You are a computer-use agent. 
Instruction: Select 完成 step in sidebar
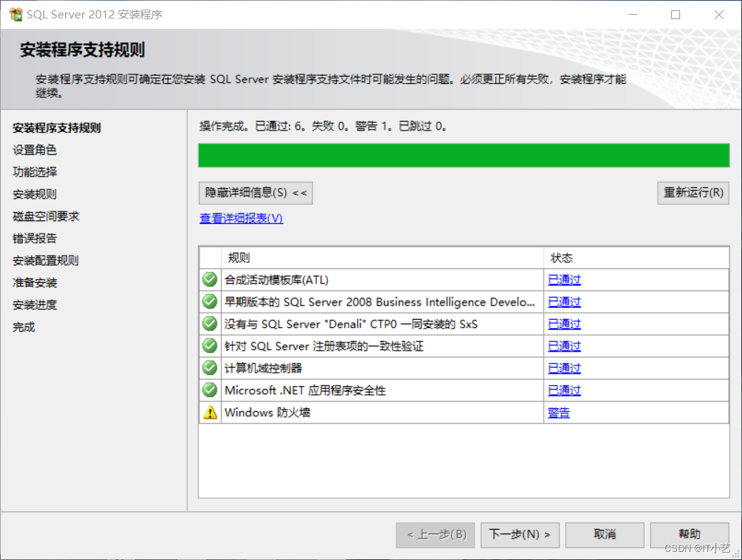[x=24, y=326]
